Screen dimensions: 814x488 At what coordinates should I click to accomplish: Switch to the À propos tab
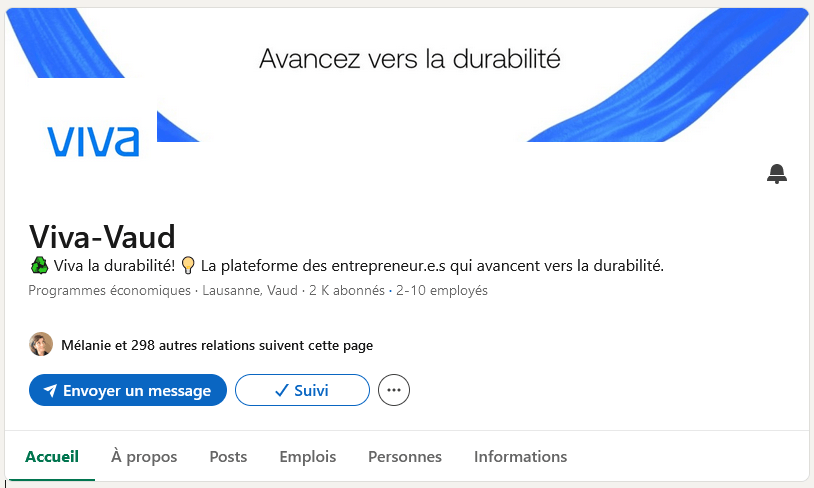coord(144,457)
